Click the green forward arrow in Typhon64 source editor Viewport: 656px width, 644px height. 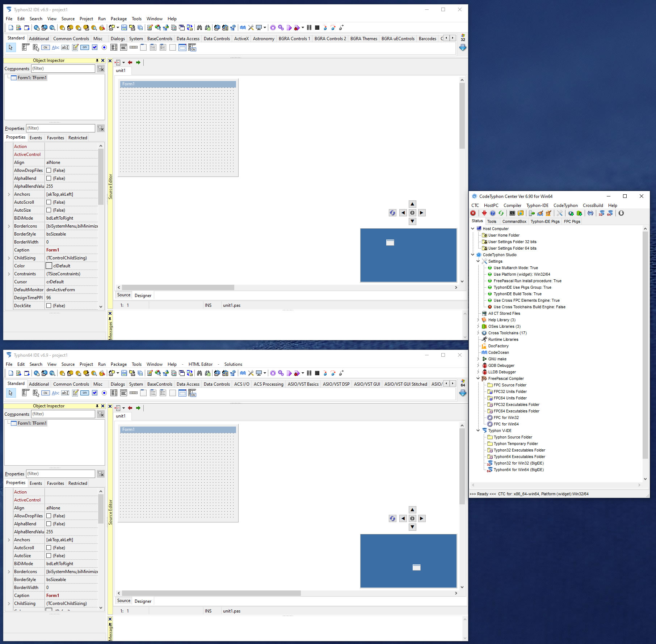pyautogui.click(x=138, y=408)
